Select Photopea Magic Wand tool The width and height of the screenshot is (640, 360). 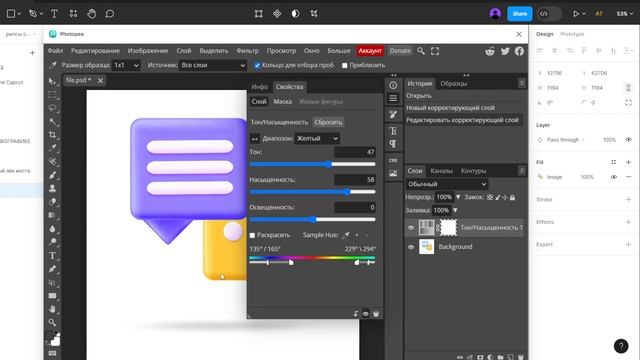tap(52, 122)
